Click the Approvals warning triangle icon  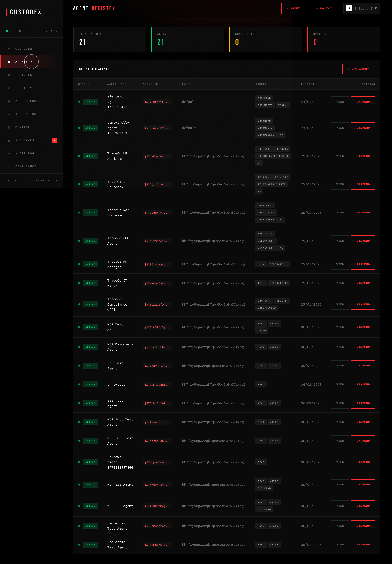pos(9,140)
